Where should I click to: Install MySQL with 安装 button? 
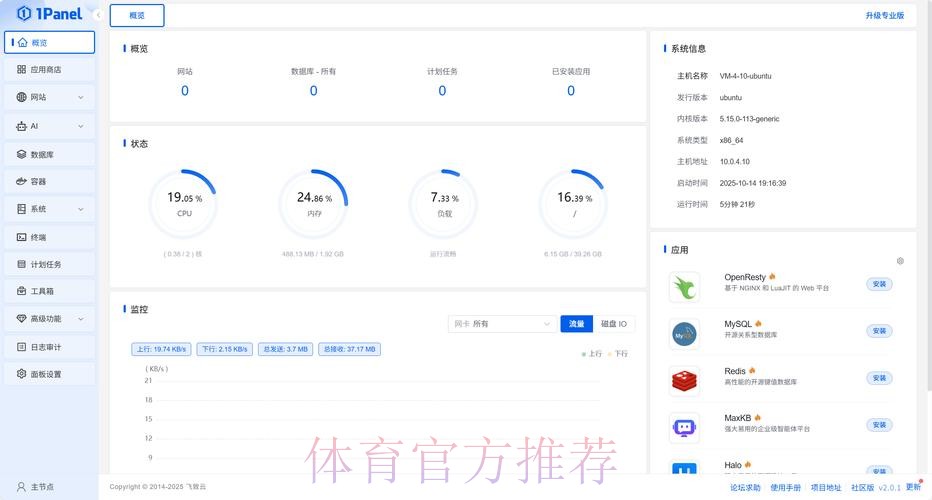(x=879, y=331)
